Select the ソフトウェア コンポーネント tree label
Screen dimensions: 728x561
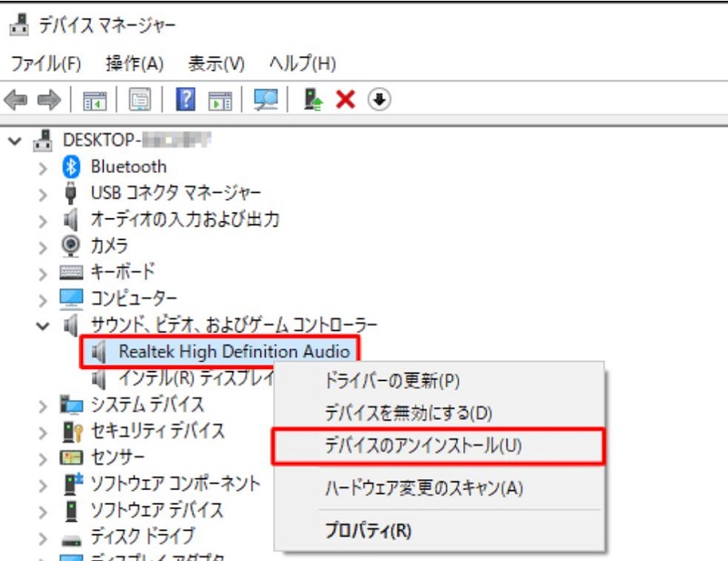click(x=176, y=484)
